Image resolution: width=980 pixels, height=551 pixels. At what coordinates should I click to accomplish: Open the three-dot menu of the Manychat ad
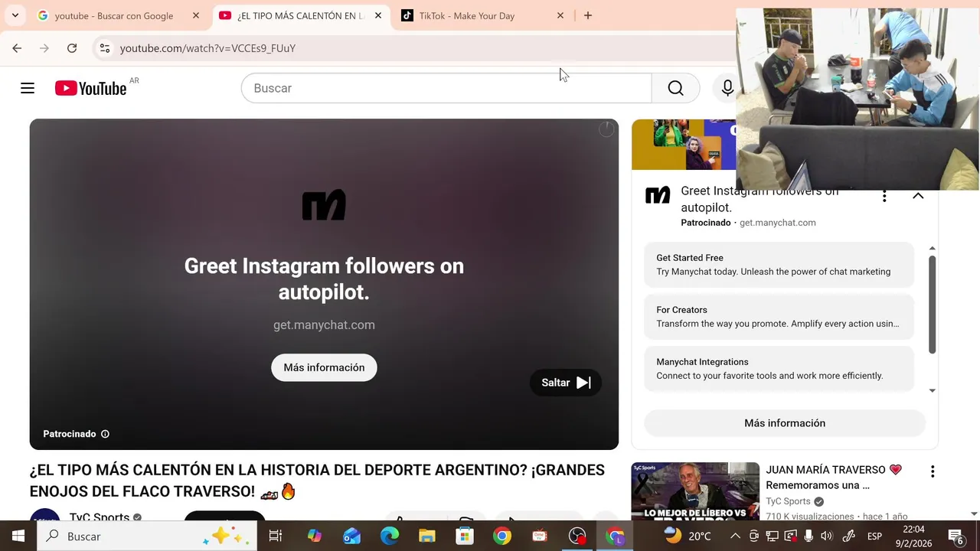[x=884, y=196]
